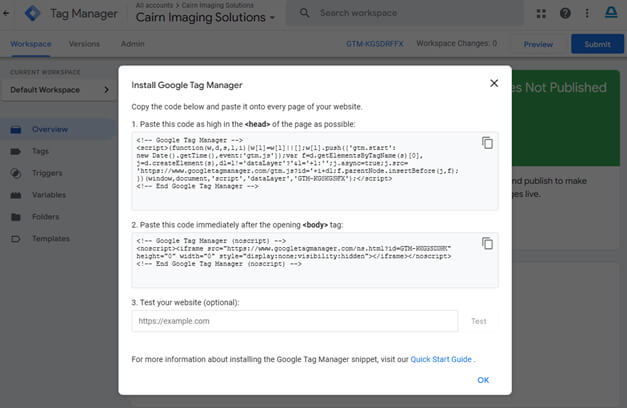The image size is (627, 408).
Task: Click the All accounts breadcrumb
Action: pos(154,5)
